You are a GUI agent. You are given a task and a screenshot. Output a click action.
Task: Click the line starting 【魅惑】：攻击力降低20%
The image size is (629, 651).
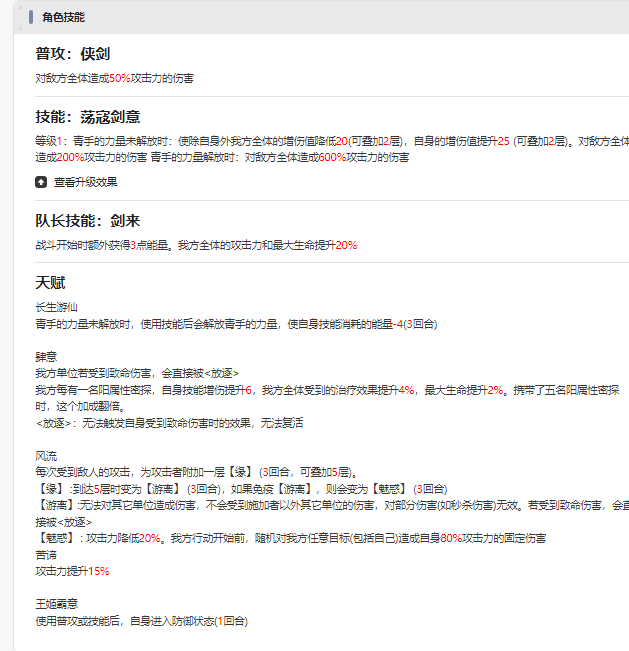(x=291, y=538)
